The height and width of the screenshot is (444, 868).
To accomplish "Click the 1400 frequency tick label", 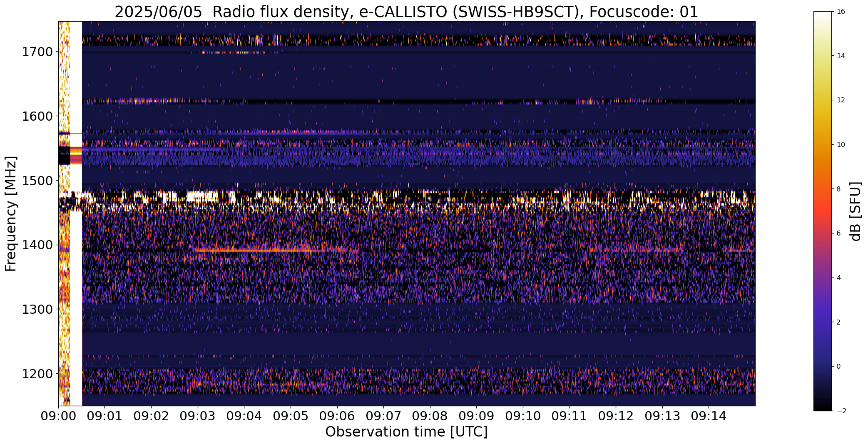I will pyautogui.click(x=37, y=245).
